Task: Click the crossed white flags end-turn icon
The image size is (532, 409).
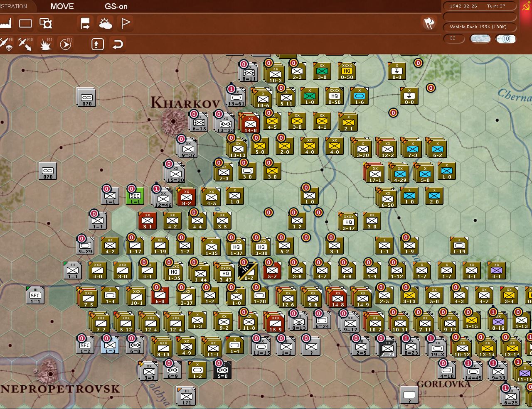Action: pos(429,23)
